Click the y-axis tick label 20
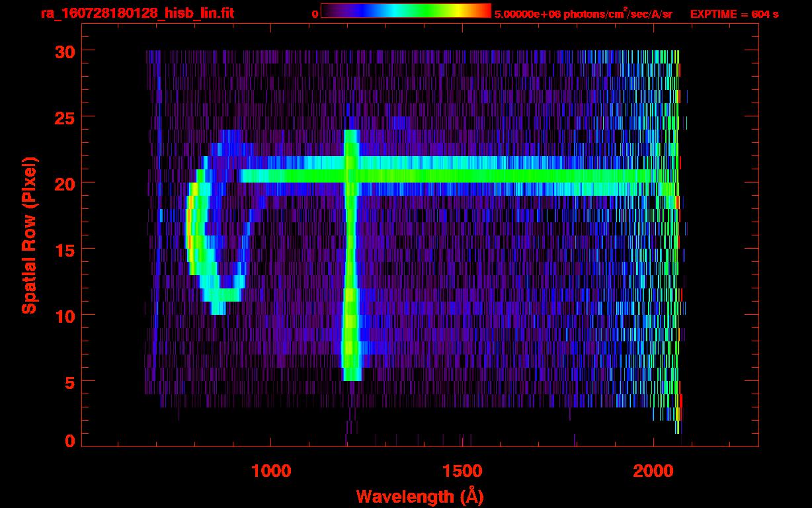Screen dimensions: 812x508 click(64, 183)
